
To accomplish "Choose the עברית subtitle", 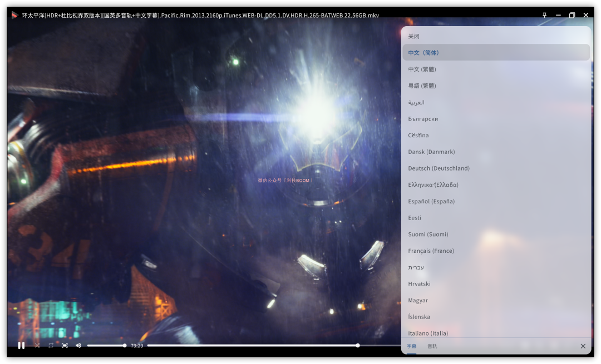I will point(496,267).
